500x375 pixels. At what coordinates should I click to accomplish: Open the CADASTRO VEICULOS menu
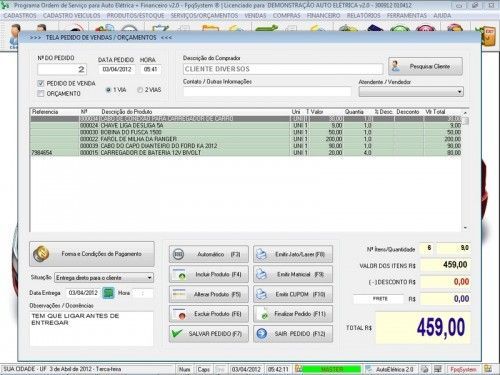pyautogui.click(x=71, y=16)
